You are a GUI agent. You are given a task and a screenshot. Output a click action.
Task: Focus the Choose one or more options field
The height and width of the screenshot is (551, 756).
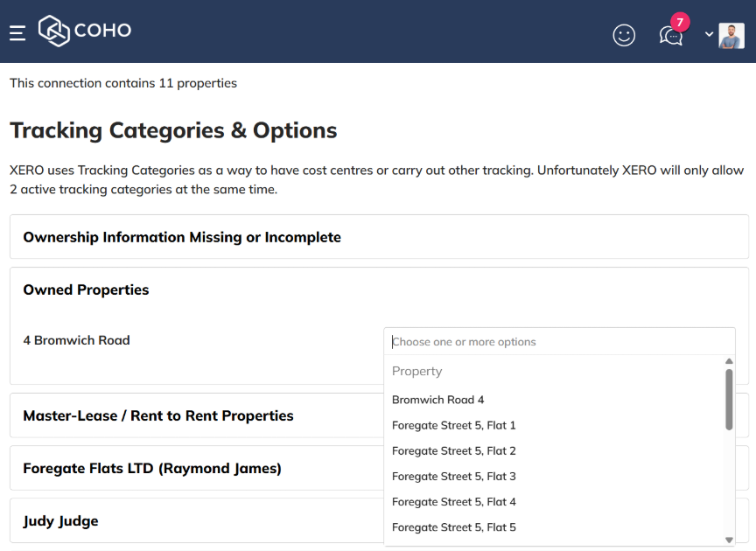tap(559, 342)
